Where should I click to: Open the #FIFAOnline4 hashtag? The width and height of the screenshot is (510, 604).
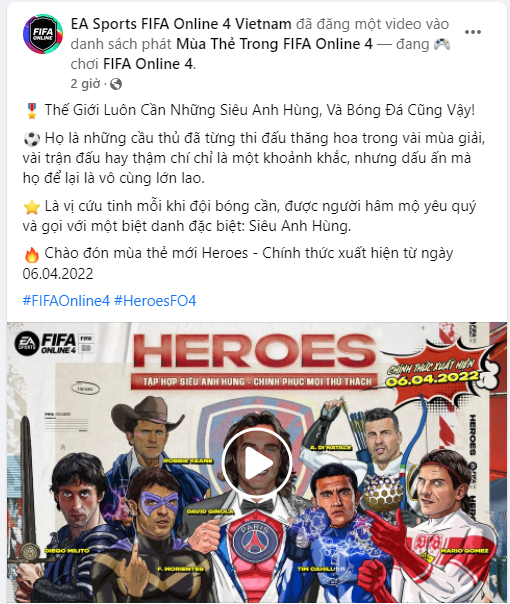point(66,301)
